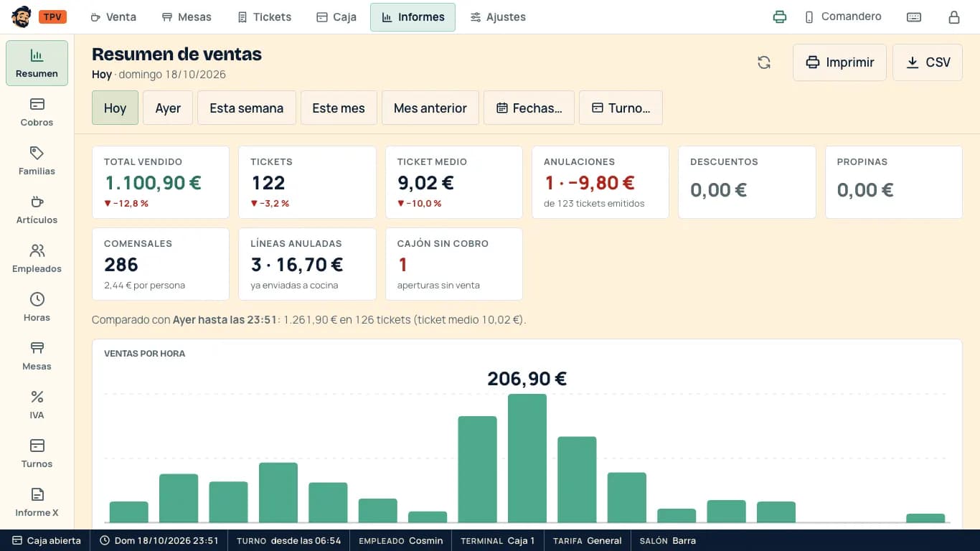This screenshot has width=980, height=551.
Task: Click the user avatar logo
Action: click(x=22, y=17)
